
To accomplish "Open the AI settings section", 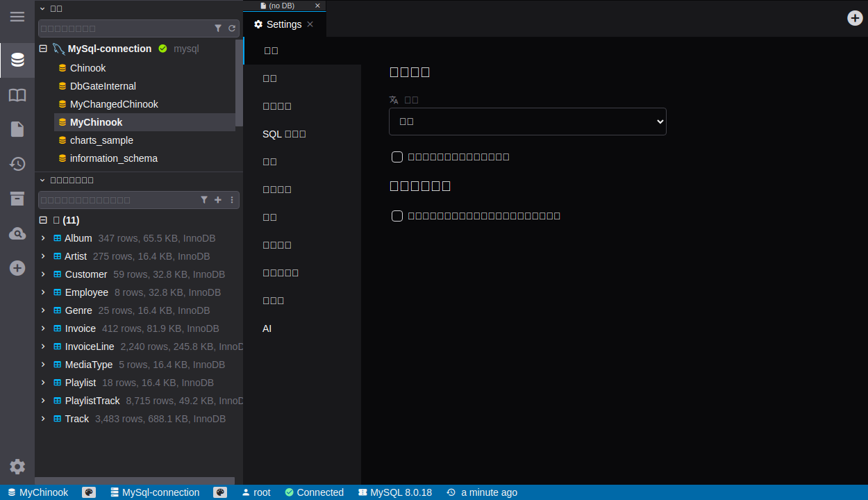I will coord(267,328).
